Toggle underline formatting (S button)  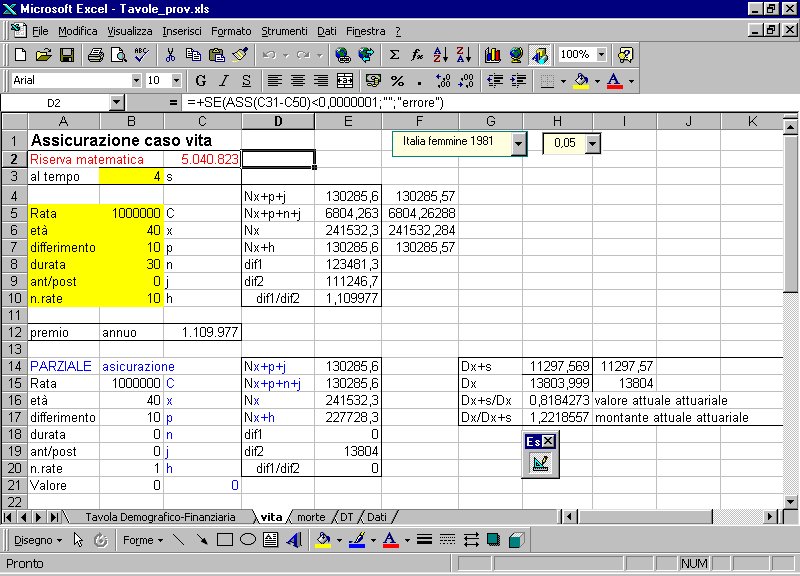[x=245, y=80]
